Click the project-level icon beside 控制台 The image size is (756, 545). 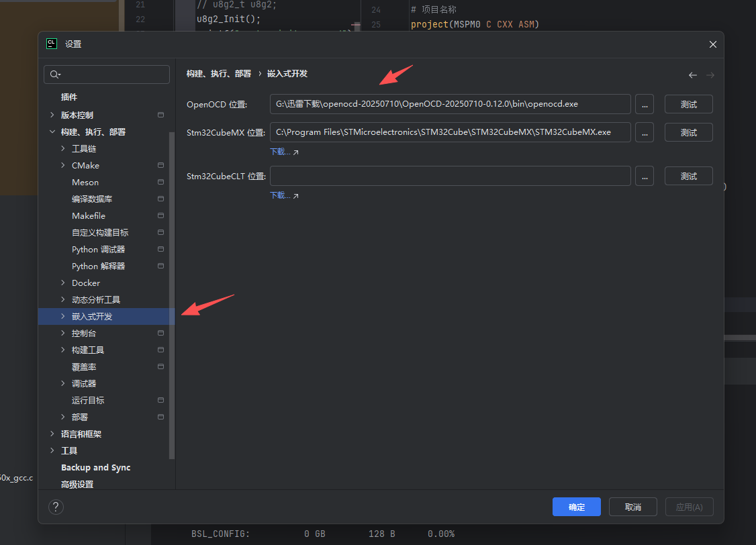click(160, 333)
